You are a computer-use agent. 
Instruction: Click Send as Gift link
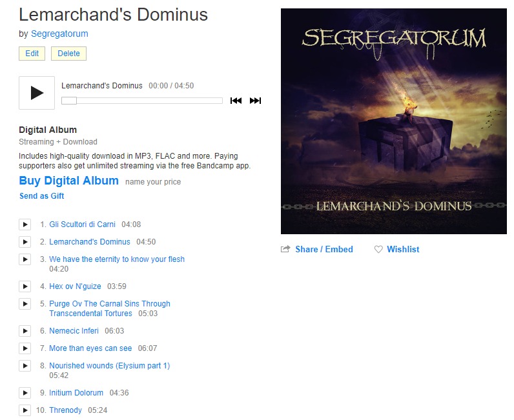(x=41, y=196)
